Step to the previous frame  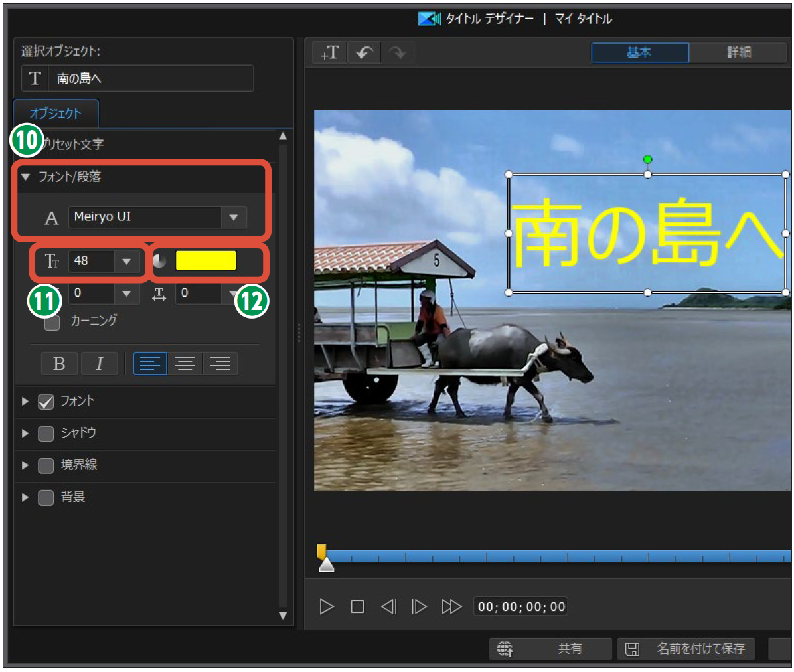(x=388, y=606)
